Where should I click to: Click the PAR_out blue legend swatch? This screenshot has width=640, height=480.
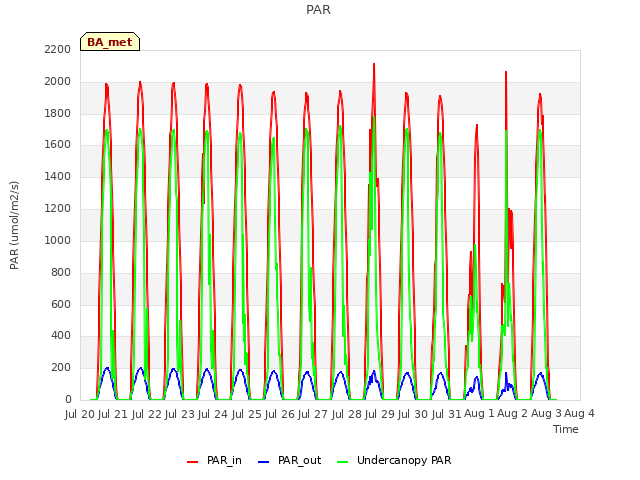264,462
